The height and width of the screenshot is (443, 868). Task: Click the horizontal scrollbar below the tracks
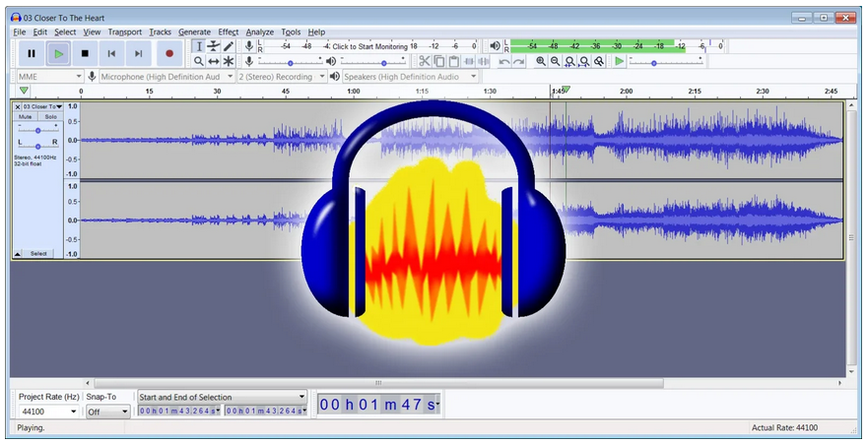[378, 383]
